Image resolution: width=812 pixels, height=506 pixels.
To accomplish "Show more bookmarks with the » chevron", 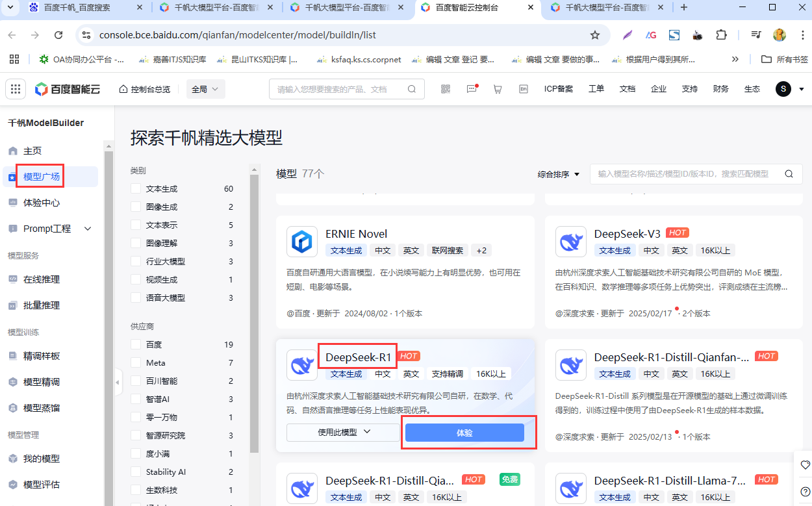I will point(735,59).
